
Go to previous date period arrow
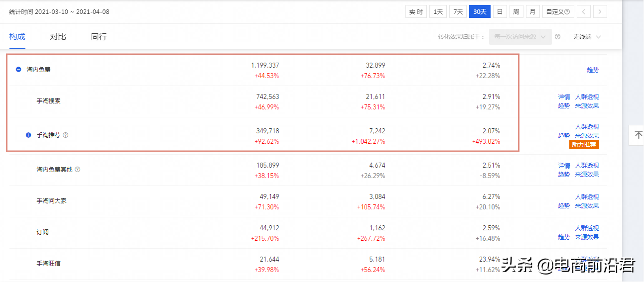tap(584, 11)
